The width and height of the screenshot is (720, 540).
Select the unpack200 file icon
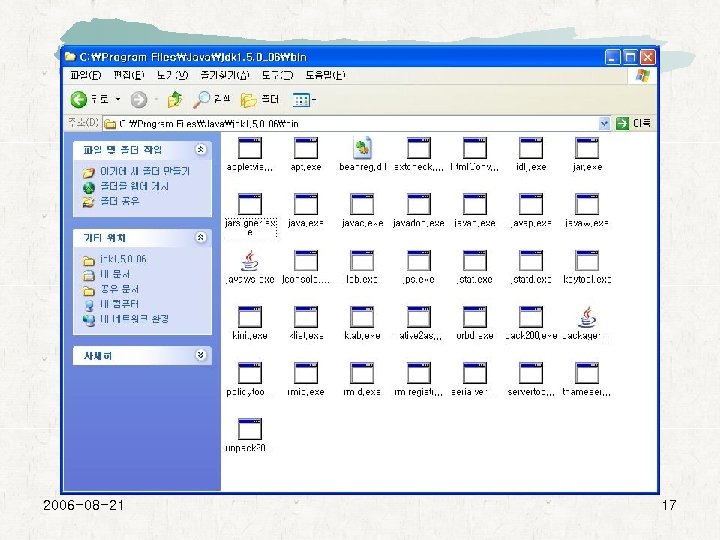coord(250,429)
